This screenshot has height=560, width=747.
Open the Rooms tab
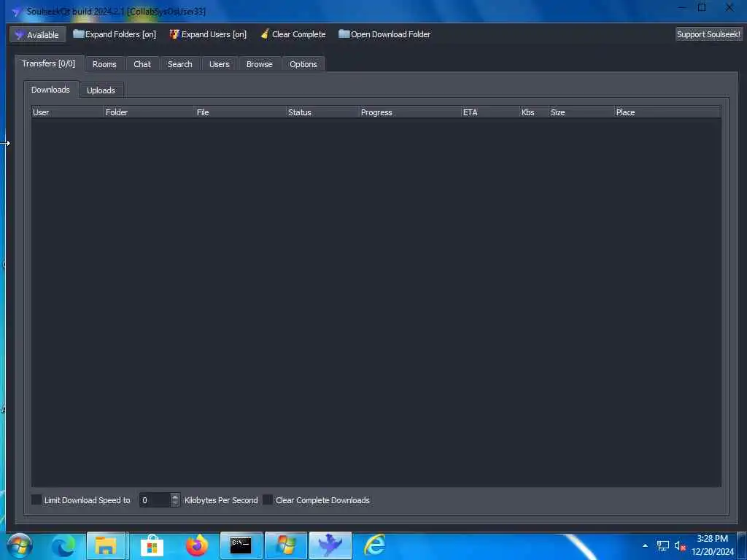coord(104,64)
